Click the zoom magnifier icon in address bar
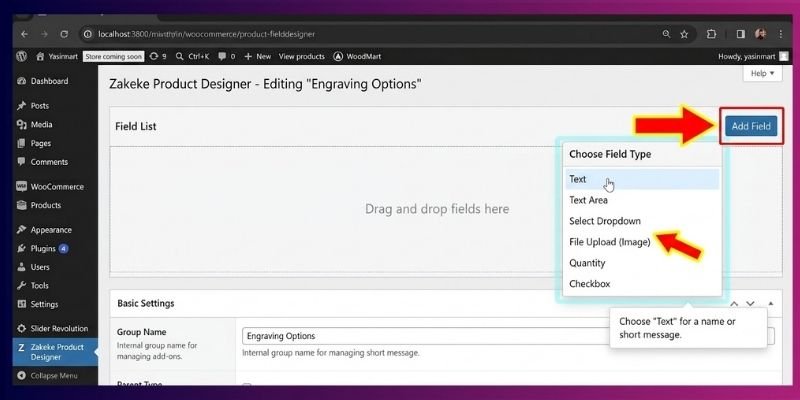800x400 pixels. pos(666,34)
